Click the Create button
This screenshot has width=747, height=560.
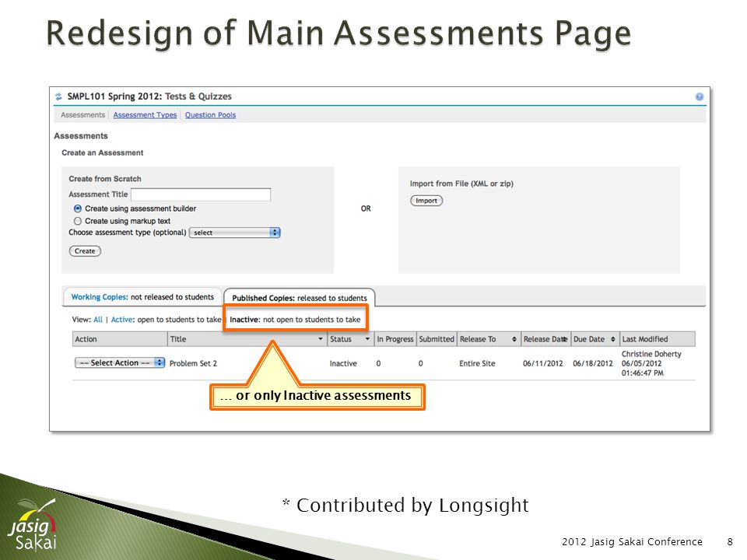pyautogui.click(x=85, y=251)
